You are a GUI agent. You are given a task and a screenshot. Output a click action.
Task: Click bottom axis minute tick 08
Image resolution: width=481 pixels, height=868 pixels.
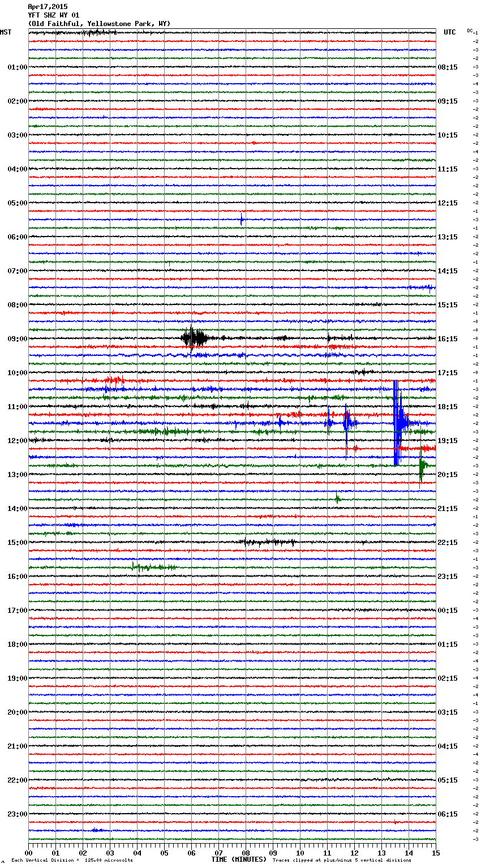tap(246, 853)
